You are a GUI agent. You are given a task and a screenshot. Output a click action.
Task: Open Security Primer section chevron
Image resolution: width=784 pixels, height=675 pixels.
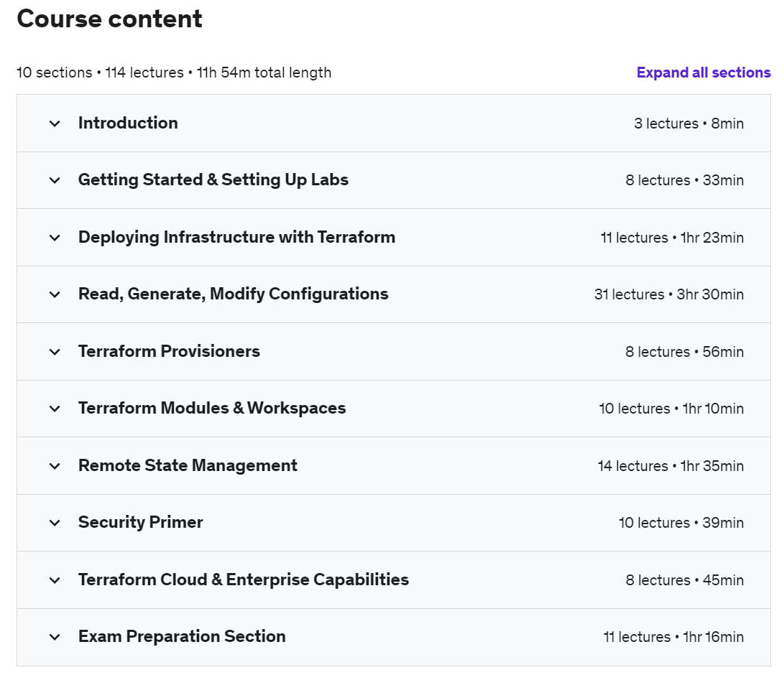tap(55, 523)
